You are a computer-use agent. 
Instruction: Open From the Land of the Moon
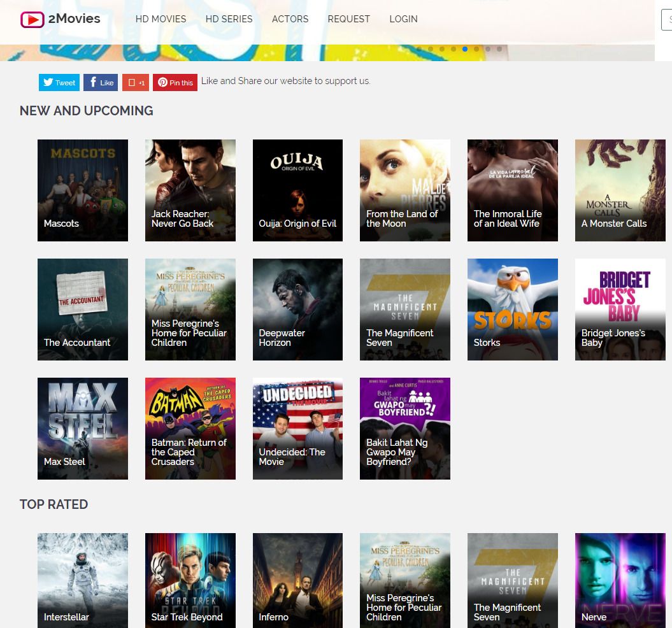405,190
